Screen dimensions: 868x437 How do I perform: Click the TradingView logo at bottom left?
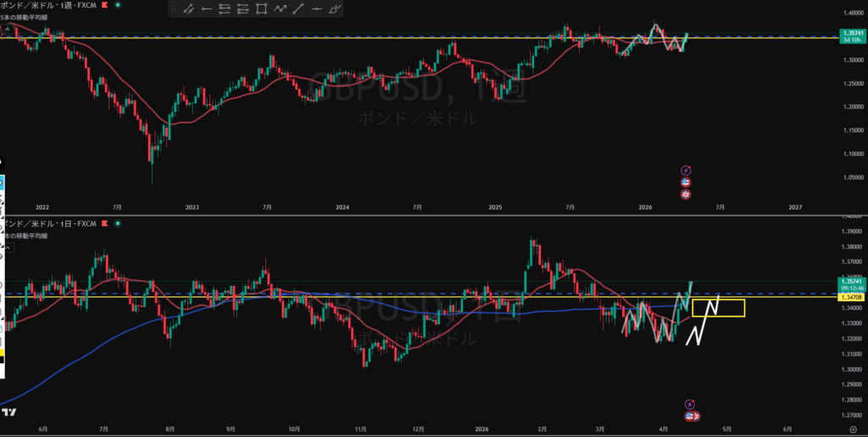pyautogui.click(x=9, y=412)
